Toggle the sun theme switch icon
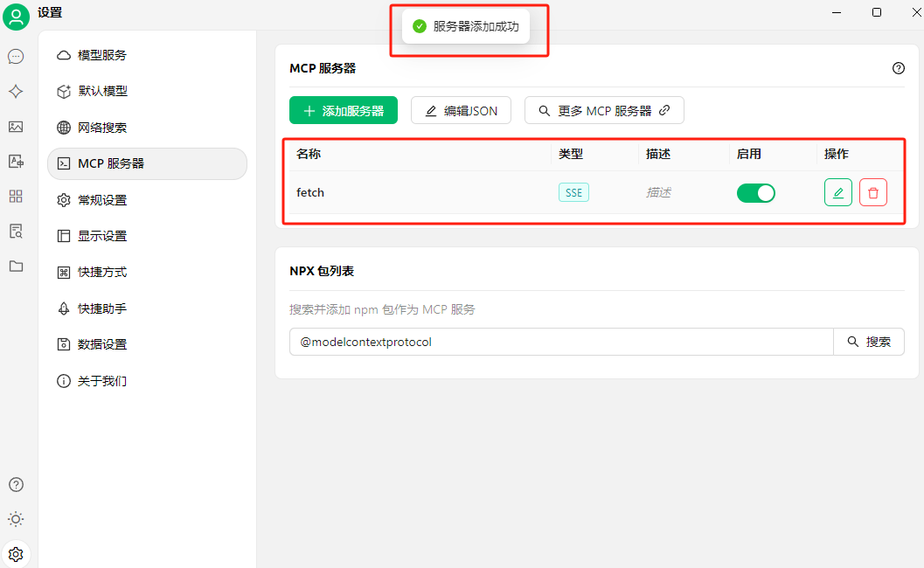This screenshot has height=568, width=924. [16, 519]
